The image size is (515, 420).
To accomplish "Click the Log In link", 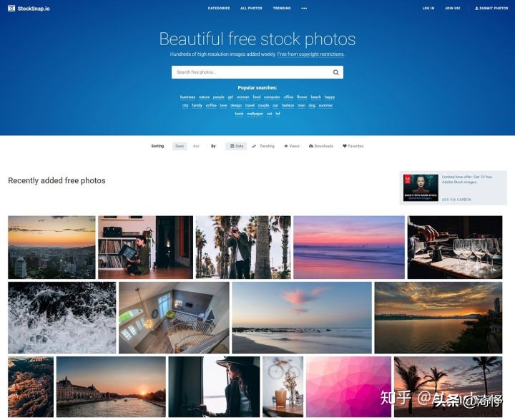I will pyautogui.click(x=428, y=8).
